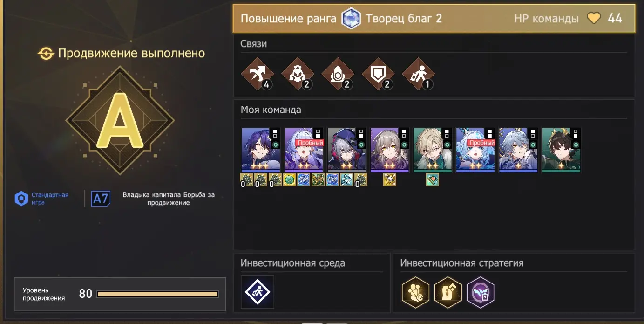Screen dimensions: 644x324
Task: Select the last horned character portrait
Action: [561, 150]
